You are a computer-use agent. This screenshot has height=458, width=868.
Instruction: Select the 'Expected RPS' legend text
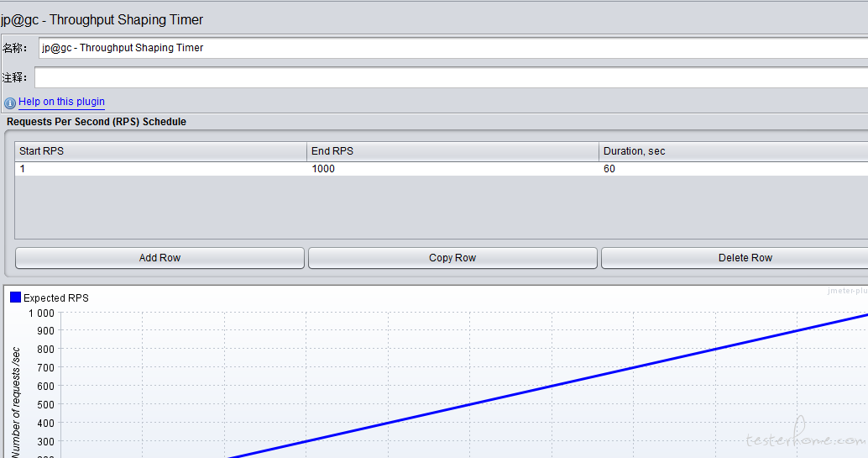[x=55, y=297]
